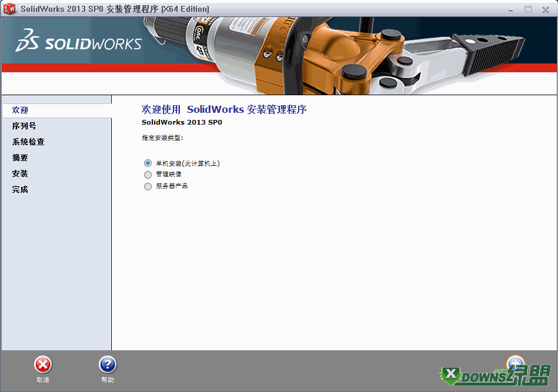The image size is (558, 392).
Task: Click the product image in the banner
Action: click(335, 55)
